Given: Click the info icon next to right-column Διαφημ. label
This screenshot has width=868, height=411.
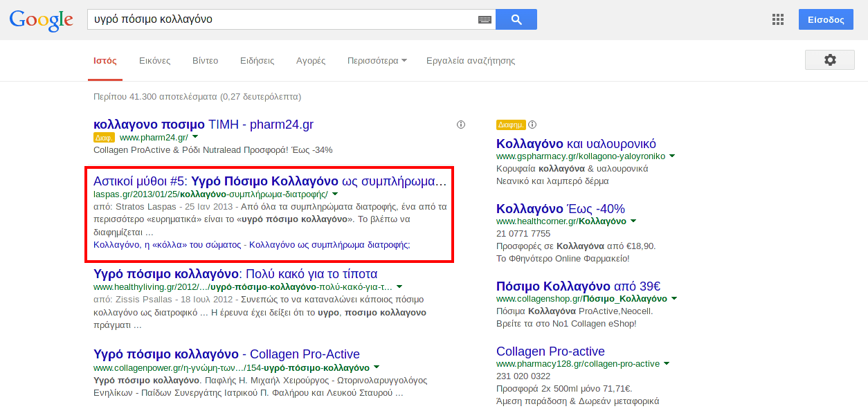Looking at the screenshot, I should pyautogui.click(x=532, y=125).
